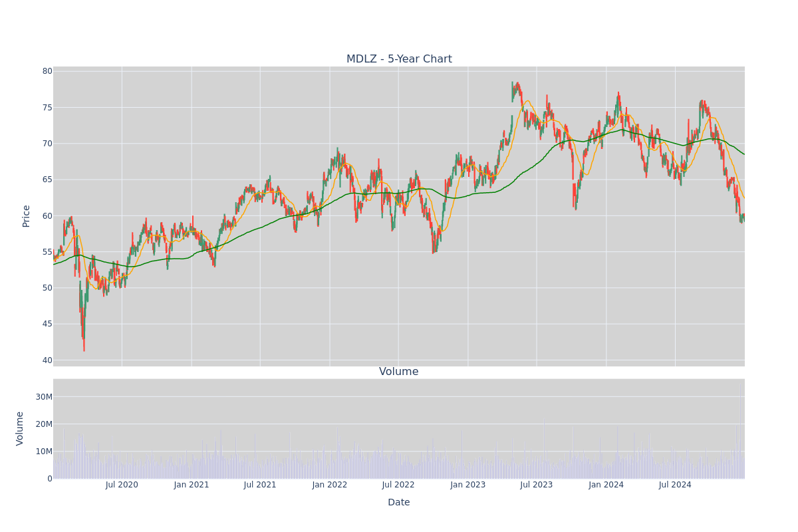
Task: Click the 'Date' x-axis label
Action: tap(399, 503)
